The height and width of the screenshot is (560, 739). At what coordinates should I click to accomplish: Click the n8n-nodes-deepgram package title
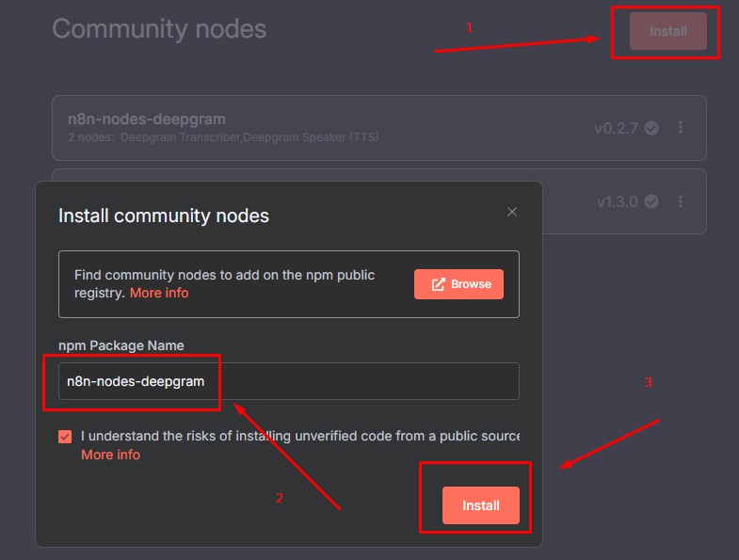[x=147, y=119]
